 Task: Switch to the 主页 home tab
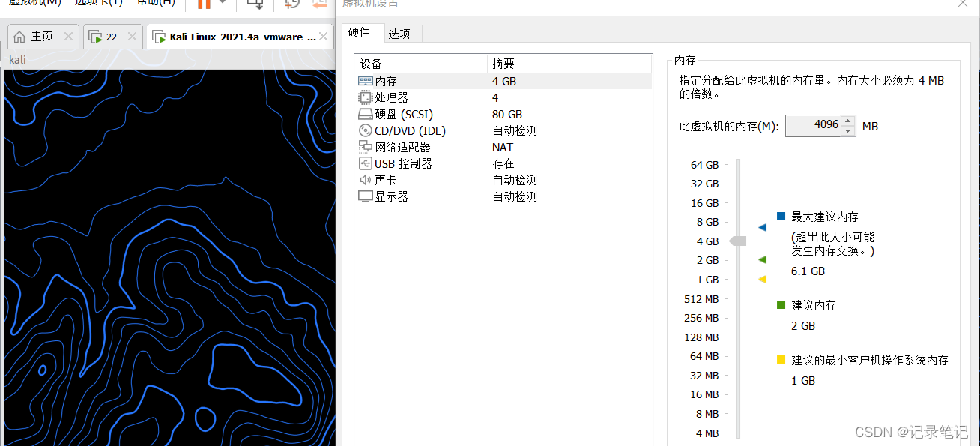point(36,35)
